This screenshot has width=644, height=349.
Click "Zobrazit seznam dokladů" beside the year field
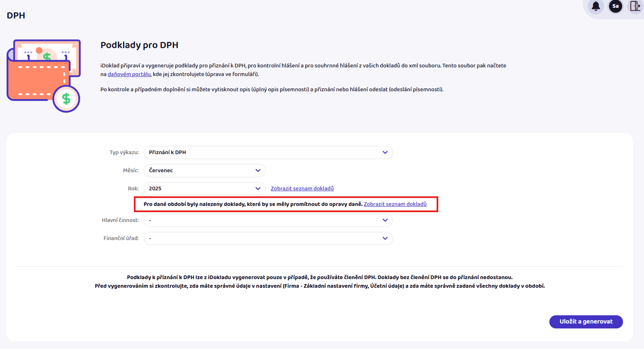pos(302,189)
